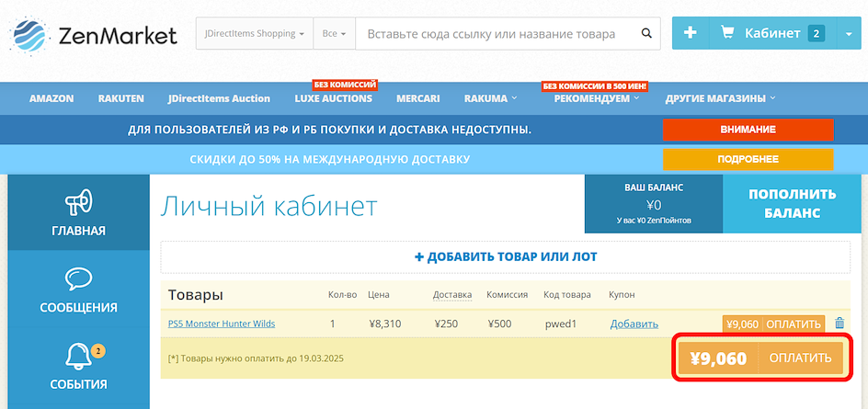This screenshot has height=409, width=868.
Task: Open the AMAZON menu item
Action: coord(51,98)
